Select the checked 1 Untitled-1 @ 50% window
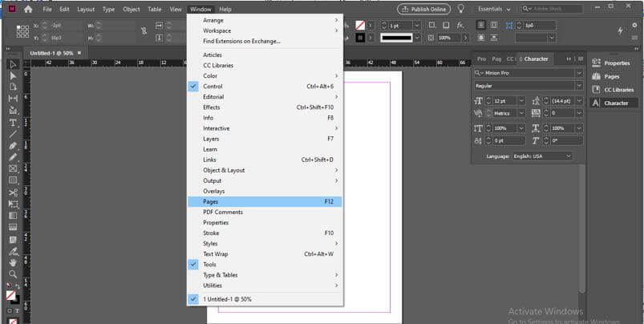644x324 pixels. [x=265, y=299]
